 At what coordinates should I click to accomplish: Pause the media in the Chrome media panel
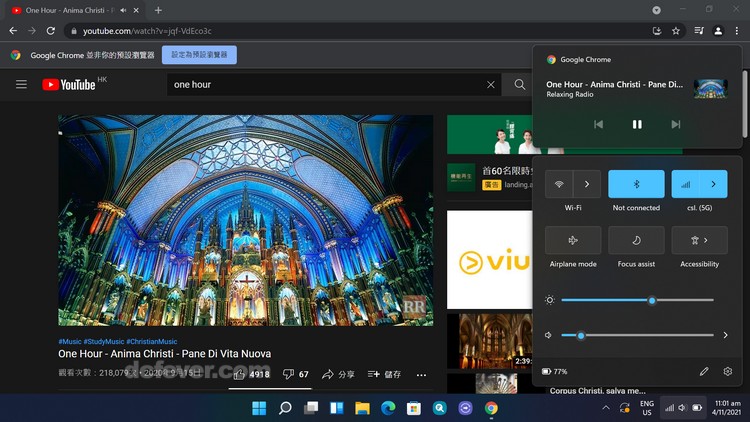tap(637, 124)
